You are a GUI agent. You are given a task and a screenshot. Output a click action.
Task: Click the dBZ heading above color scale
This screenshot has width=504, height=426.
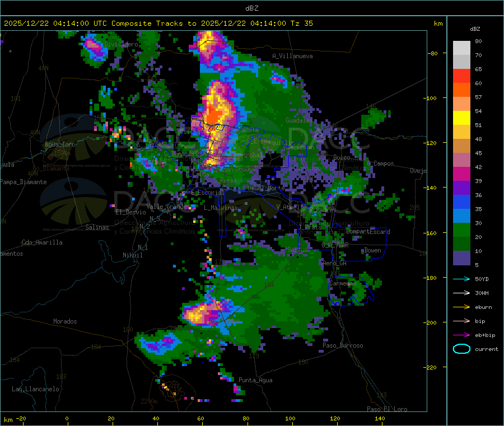(475, 29)
